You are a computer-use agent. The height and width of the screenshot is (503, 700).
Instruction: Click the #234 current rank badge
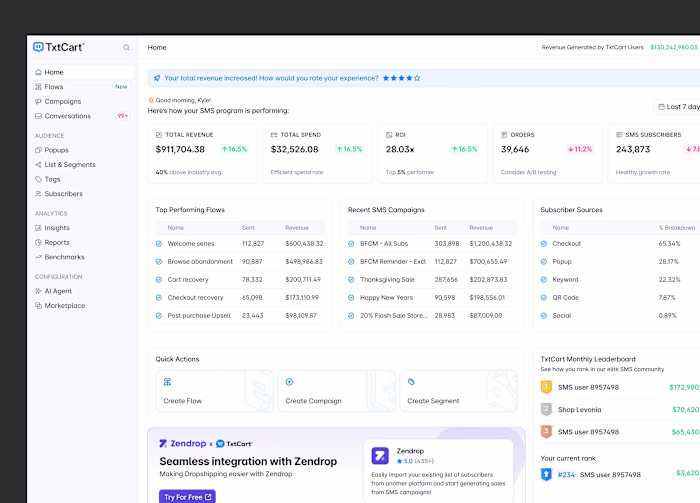(566, 475)
